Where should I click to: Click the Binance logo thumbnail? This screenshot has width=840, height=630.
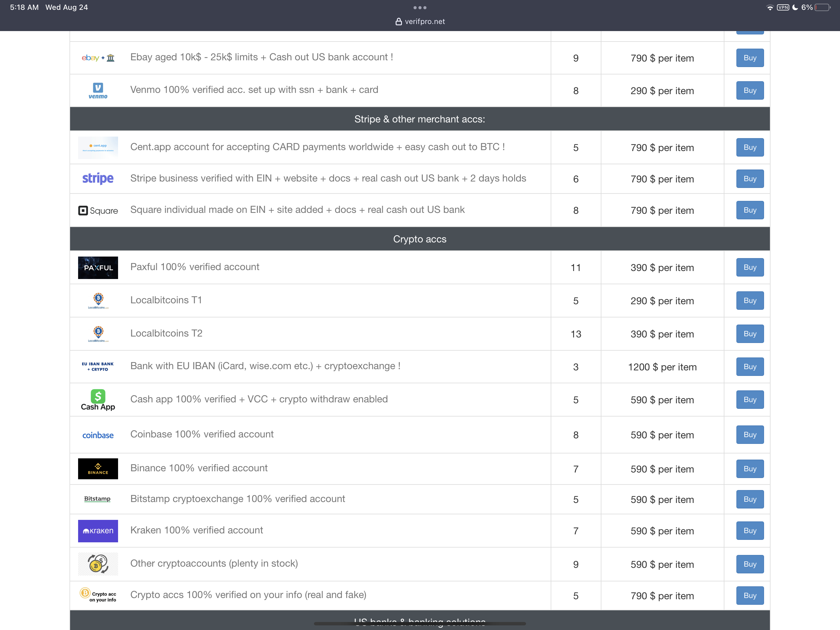pyautogui.click(x=97, y=469)
